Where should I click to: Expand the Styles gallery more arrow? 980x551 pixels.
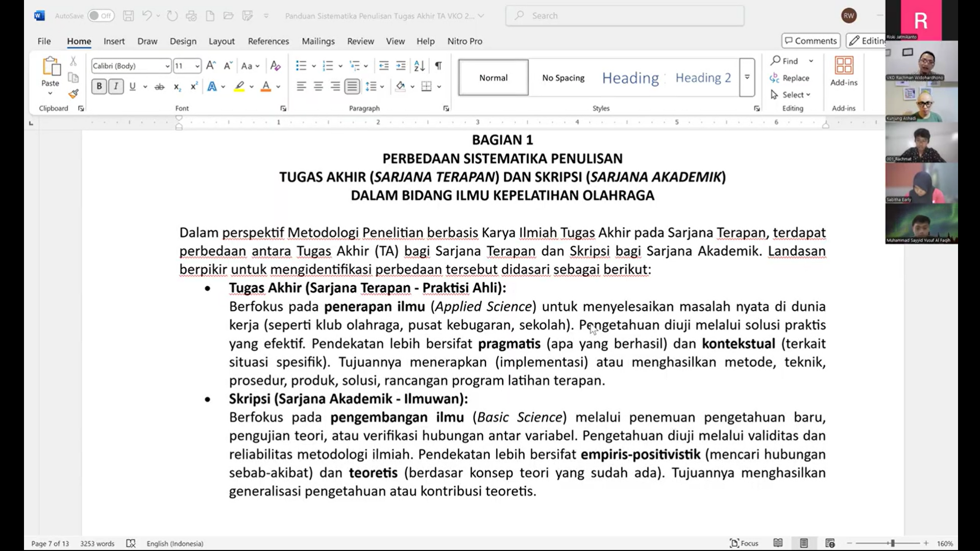(747, 78)
